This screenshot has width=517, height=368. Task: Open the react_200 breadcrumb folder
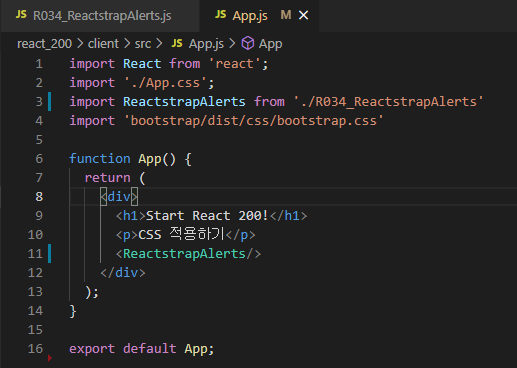44,44
